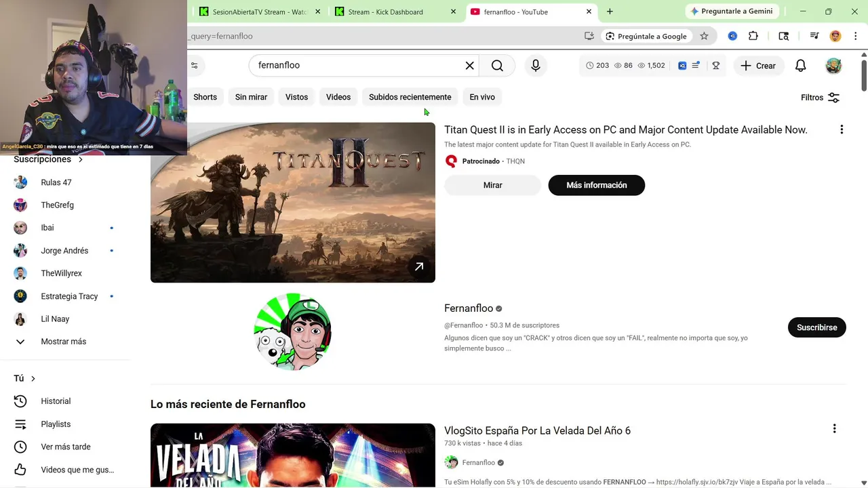Open a new browser tab
The height and width of the screenshot is (488, 868).
[x=610, y=12]
